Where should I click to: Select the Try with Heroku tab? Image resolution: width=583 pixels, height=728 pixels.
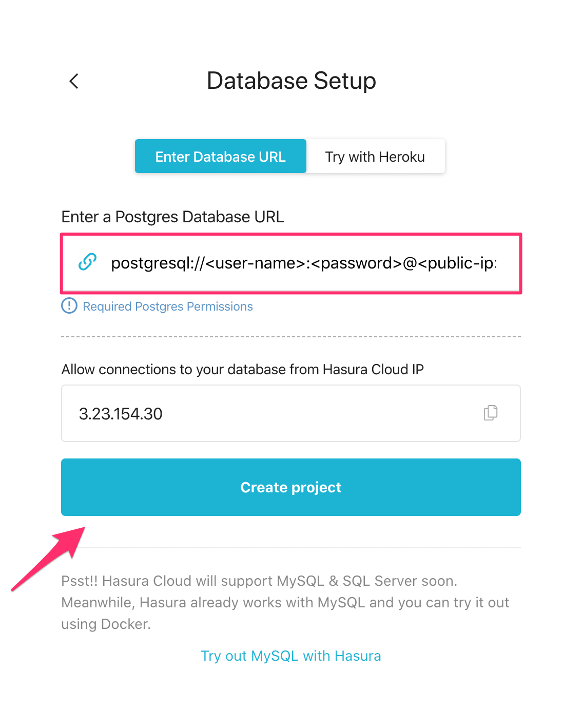tap(375, 157)
